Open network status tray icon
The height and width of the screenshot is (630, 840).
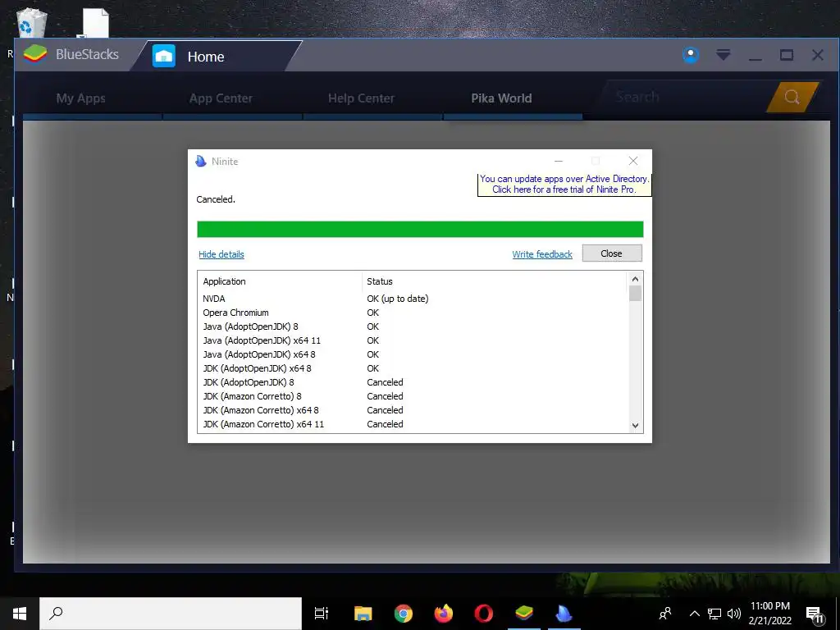point(714,614)
